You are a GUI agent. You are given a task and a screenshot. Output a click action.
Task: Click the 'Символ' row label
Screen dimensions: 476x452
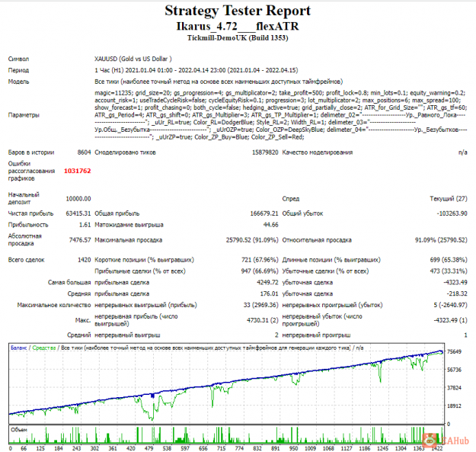coord(18,59)
